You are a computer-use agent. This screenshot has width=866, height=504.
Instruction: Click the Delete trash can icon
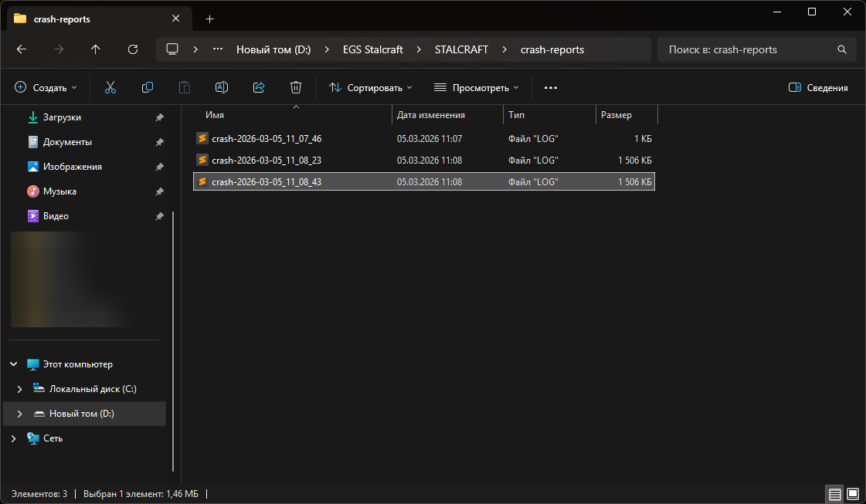pyautogui.click(x=296, y=87)
